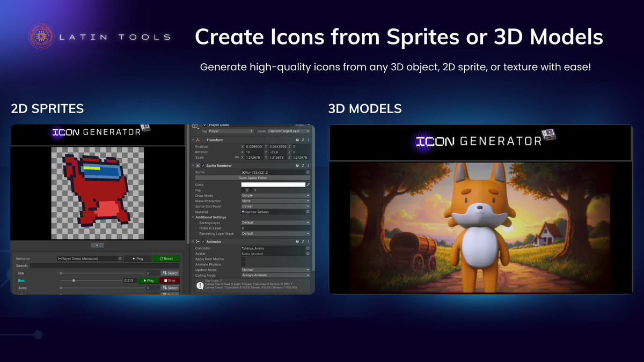Open the Tag dropdown showing Player
Screen dimensions: 644x362
click(x=231, y=131)
